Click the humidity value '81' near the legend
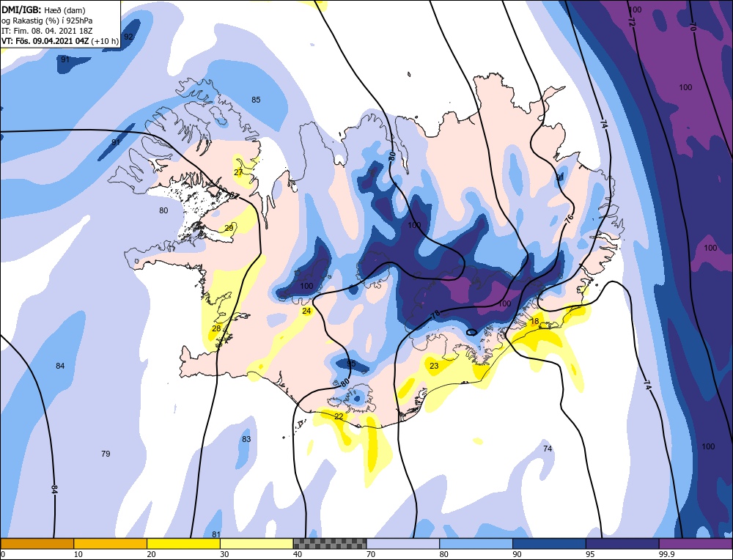733x560 pixels. coord(216,534)
